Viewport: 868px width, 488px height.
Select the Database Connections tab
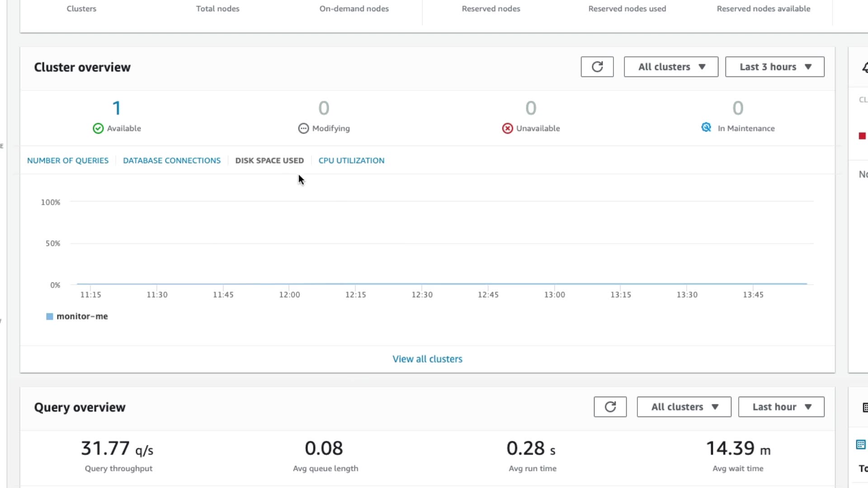[x=172, y=160]
